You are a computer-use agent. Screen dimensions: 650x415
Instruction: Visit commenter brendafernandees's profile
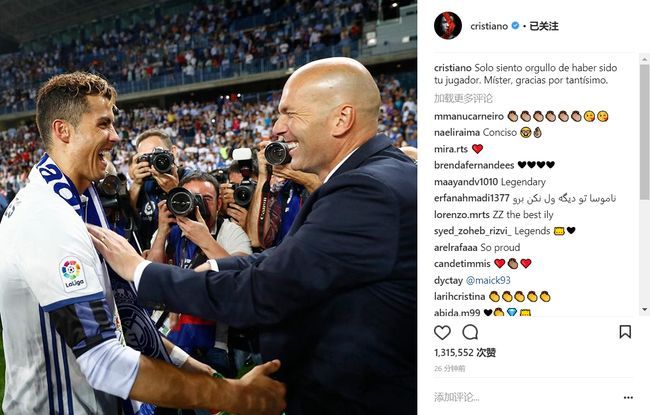[x=474, y=165]
